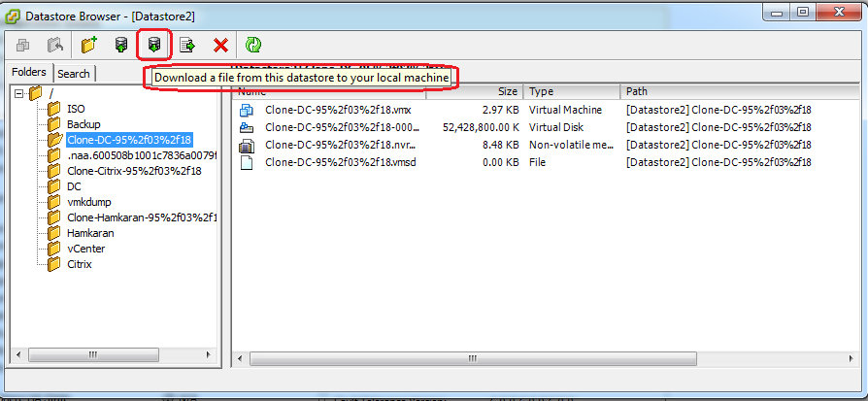Click file list horizontal scrollbar thumb

(x=473, y=359)
